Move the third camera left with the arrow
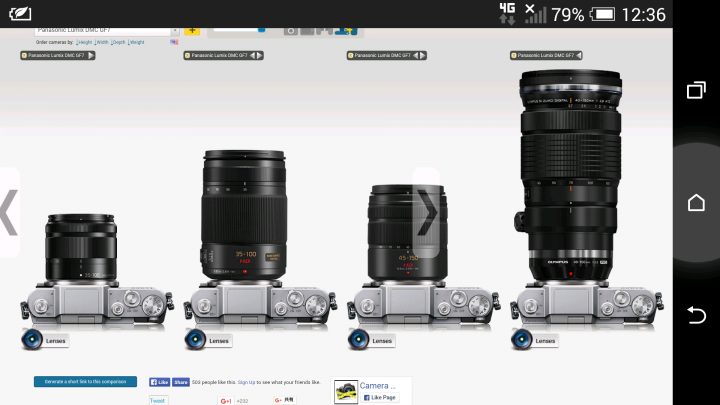The height and width of the screenshot is (405, 720). [x=415, y=56]
